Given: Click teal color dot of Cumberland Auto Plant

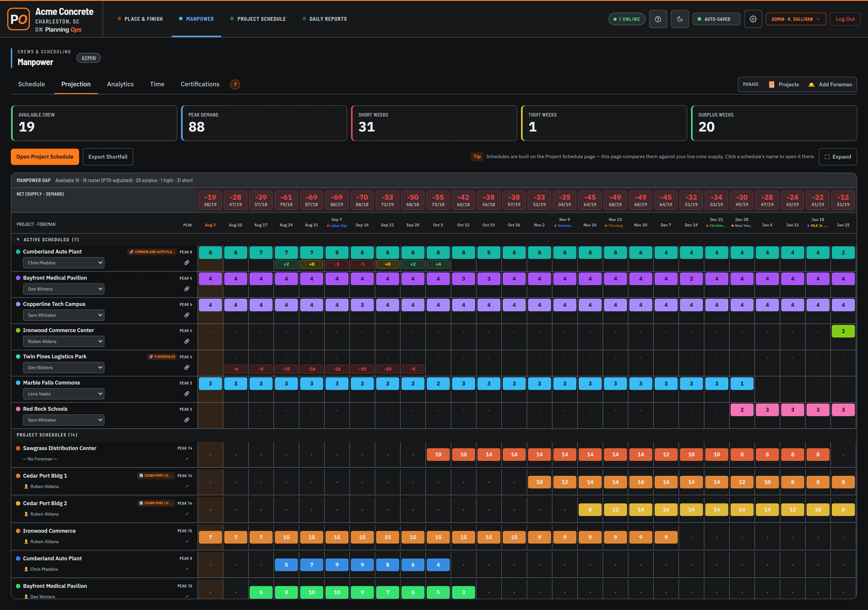Looking at the screenshot, I should click(x=18, y=252).
